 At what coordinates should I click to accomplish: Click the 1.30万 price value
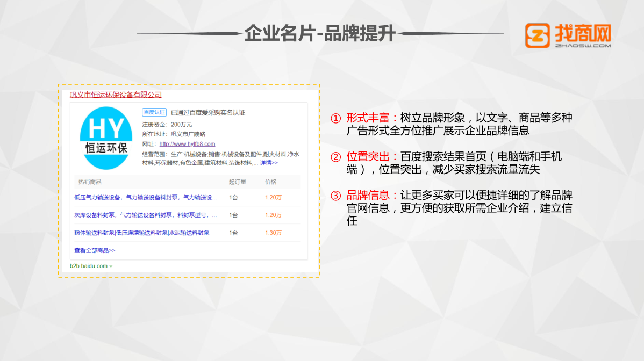click(x=273, y=233)
